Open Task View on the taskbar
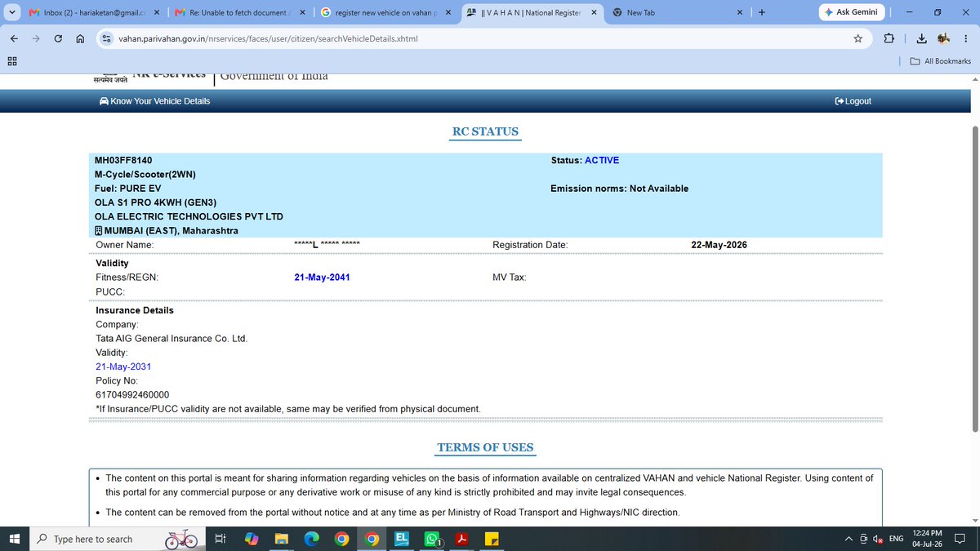The height and width of the screenshot is (551, 980). [220, 540]
